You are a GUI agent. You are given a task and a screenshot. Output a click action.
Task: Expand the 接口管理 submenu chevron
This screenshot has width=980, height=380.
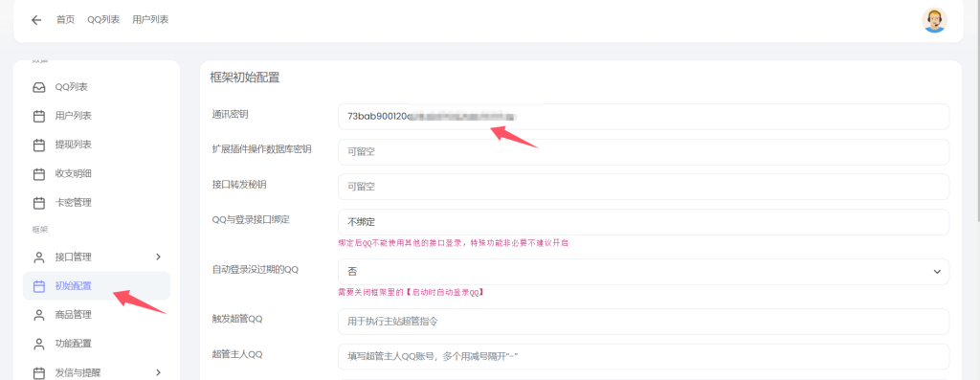tap(158, 257)
